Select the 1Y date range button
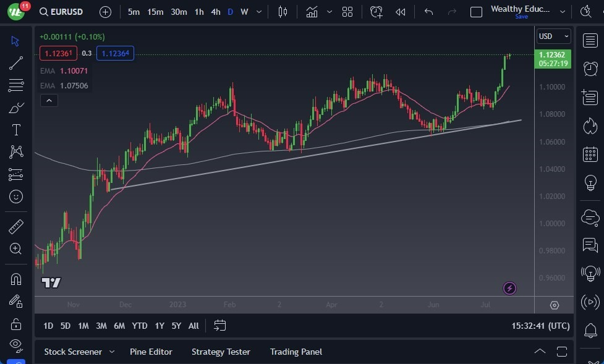Screen dimensions: 604x364 click(x=160, y=326)
